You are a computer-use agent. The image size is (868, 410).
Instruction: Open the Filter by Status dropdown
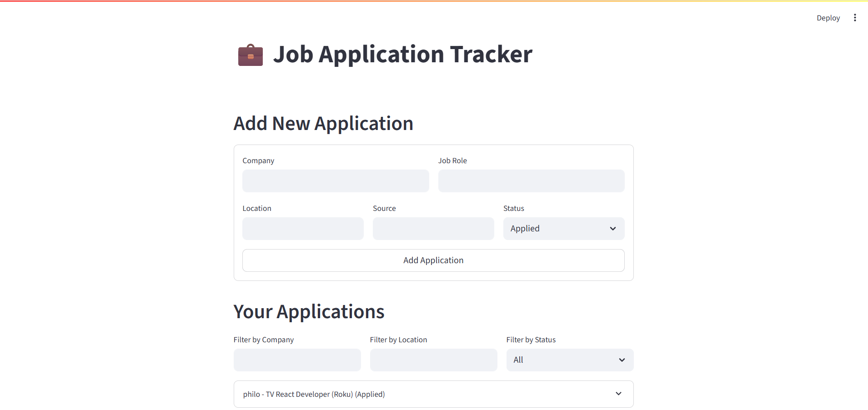(x=569, y=360)
